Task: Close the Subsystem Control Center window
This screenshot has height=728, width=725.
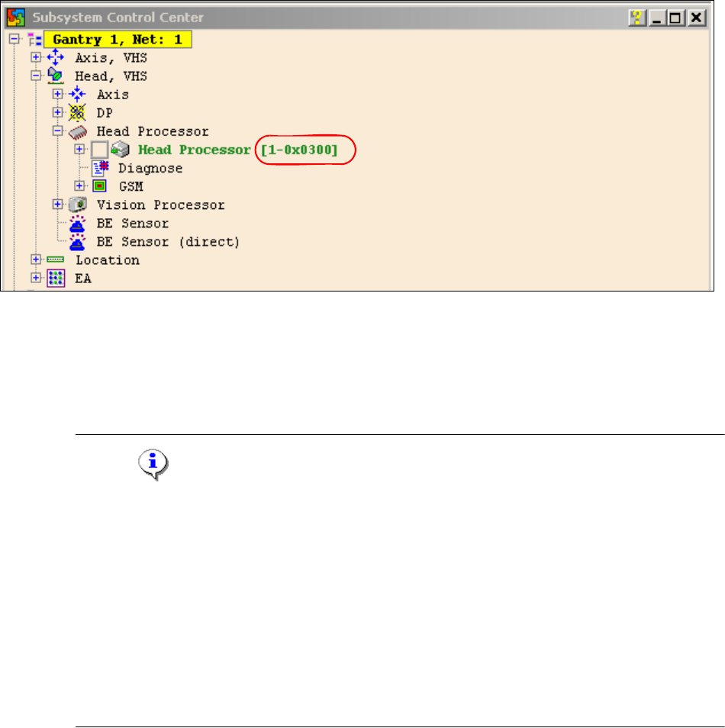Action: pyautogui.click(x=697, y=18)
